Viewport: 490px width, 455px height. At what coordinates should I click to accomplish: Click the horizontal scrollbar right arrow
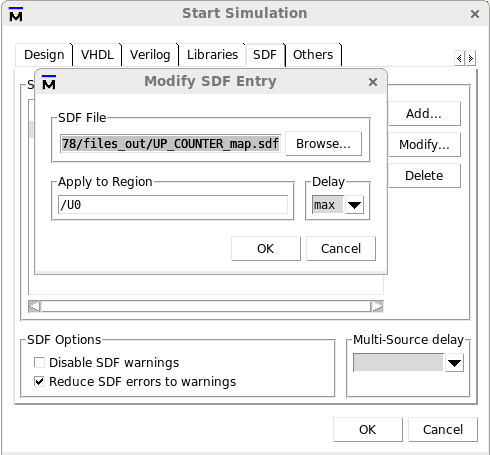377,306
